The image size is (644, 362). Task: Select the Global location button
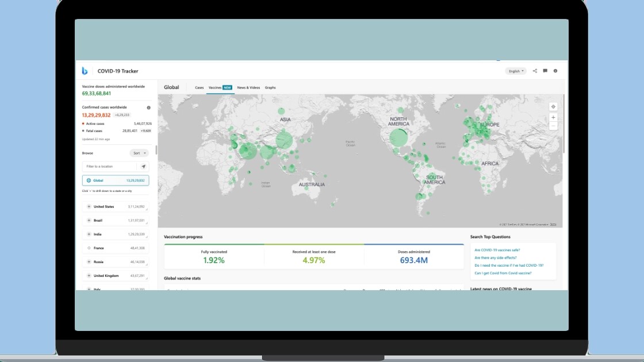116,180
